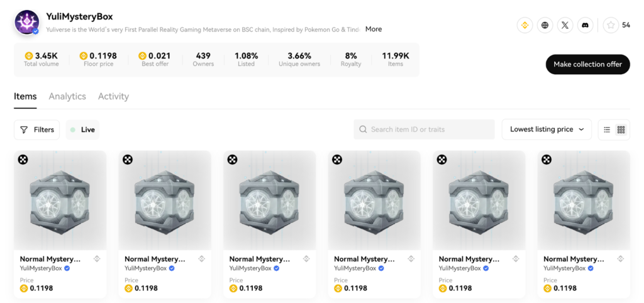
Task: Toggle the Live updates switch
Action: 82,129
